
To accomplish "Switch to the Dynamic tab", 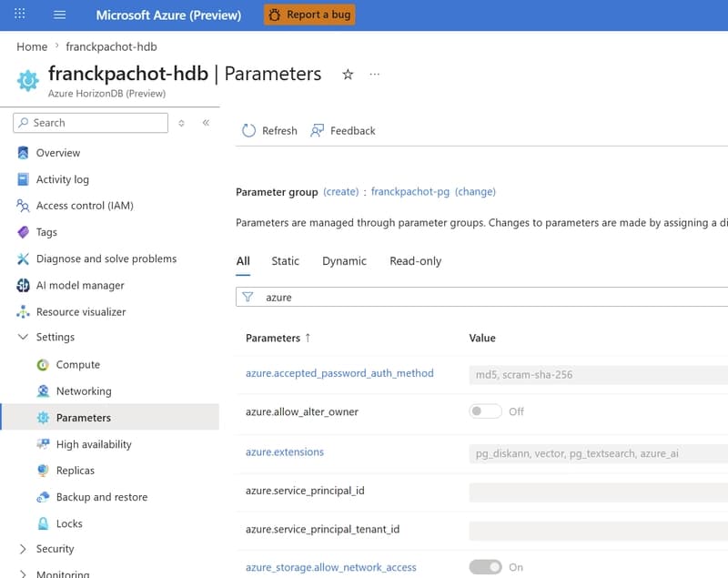I will point(344,261).
